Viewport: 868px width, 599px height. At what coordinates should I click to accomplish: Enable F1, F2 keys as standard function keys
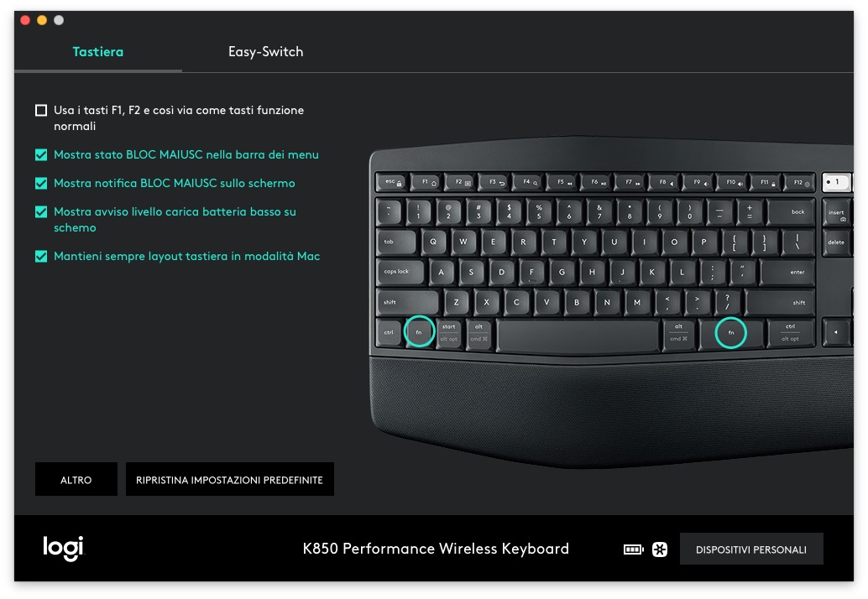pyautogui.click(x=41, y=110)
